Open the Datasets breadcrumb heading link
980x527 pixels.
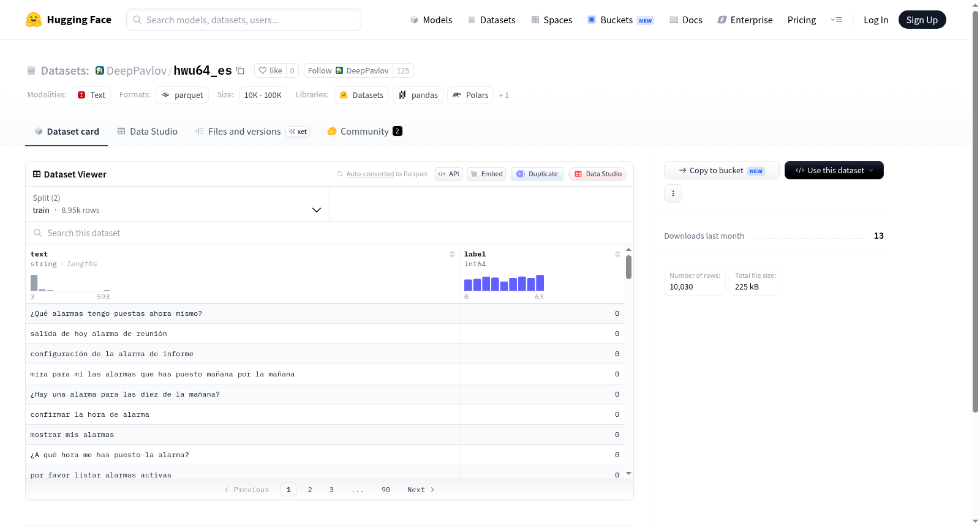[x=65, y=70]
